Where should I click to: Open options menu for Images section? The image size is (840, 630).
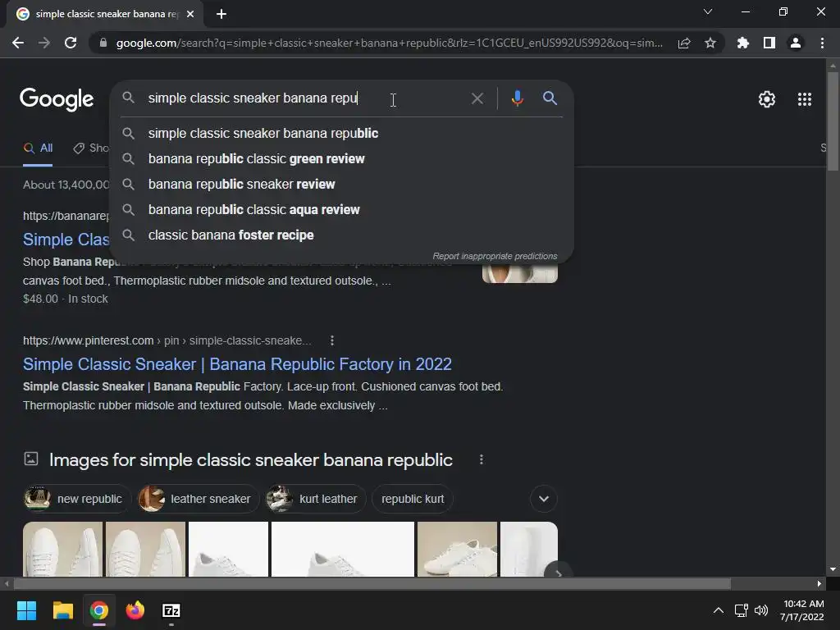click(x=481, y=459)
